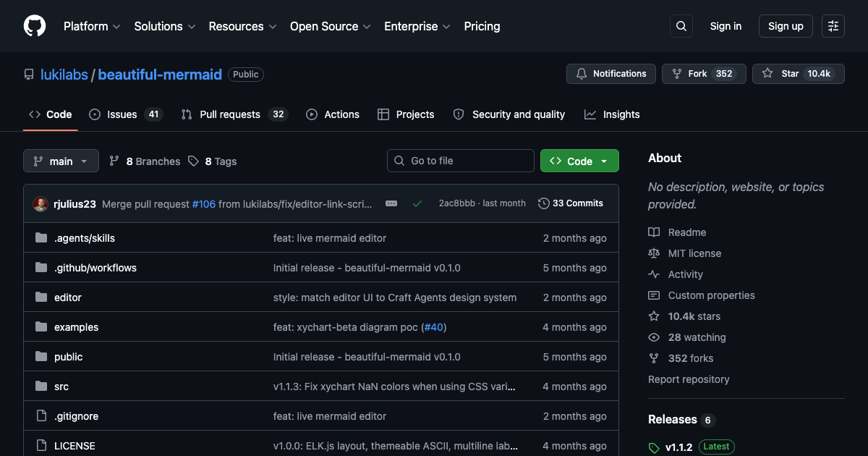This screenshot has width=868, height=456.
Task: Switch to the Code tab
Action: pyautogui.click(x=51, y=114)
